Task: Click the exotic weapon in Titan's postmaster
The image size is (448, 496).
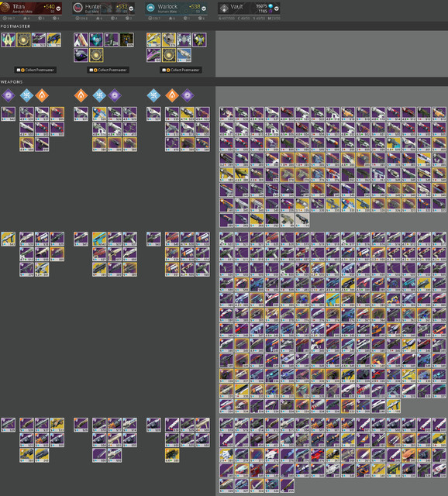Action: [54, 40]
